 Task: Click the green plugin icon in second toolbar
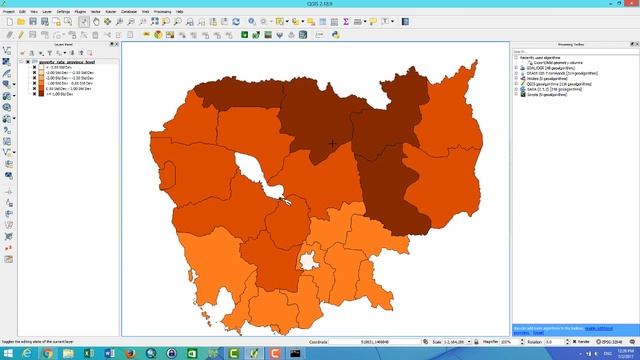click(244, 35)
